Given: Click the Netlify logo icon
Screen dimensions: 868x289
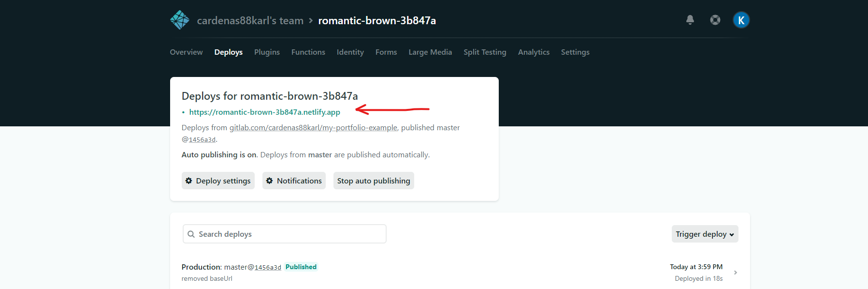Looking at the screenshot, I should (x=180, y=20).
